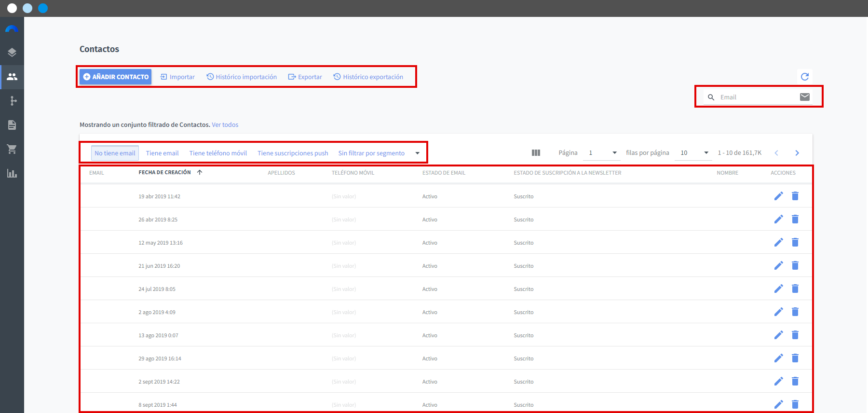Open the bar chart statistics icon
Viewport: 868px width, 413px height.
(12, 173)
